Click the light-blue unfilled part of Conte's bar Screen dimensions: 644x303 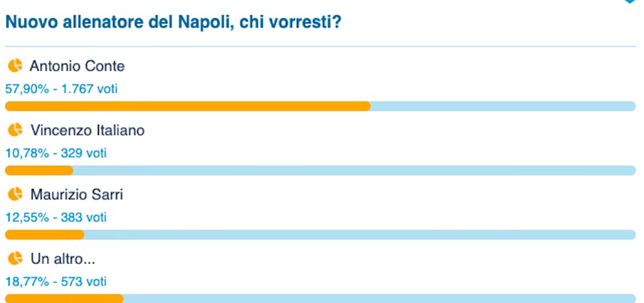click(x=503, y=106)
